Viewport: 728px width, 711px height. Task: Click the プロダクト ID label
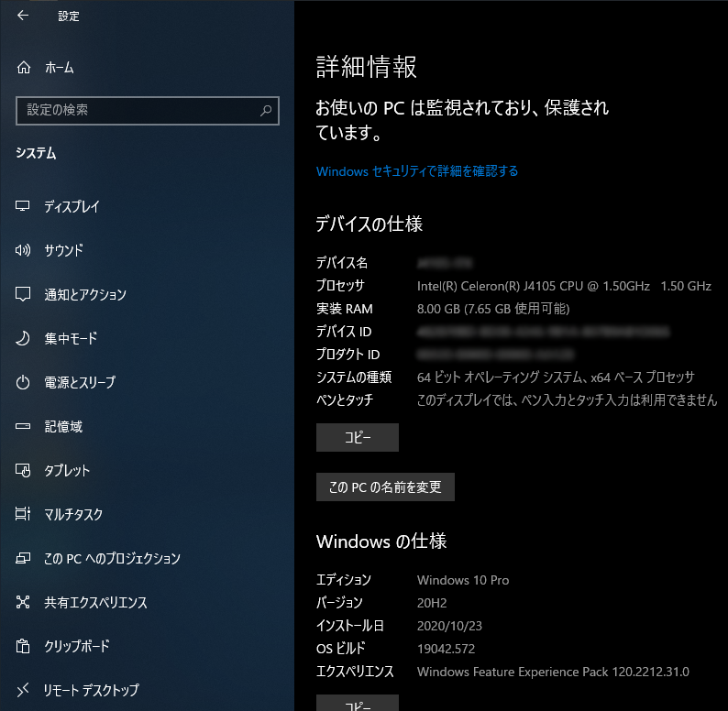click(x=347, y=354)
